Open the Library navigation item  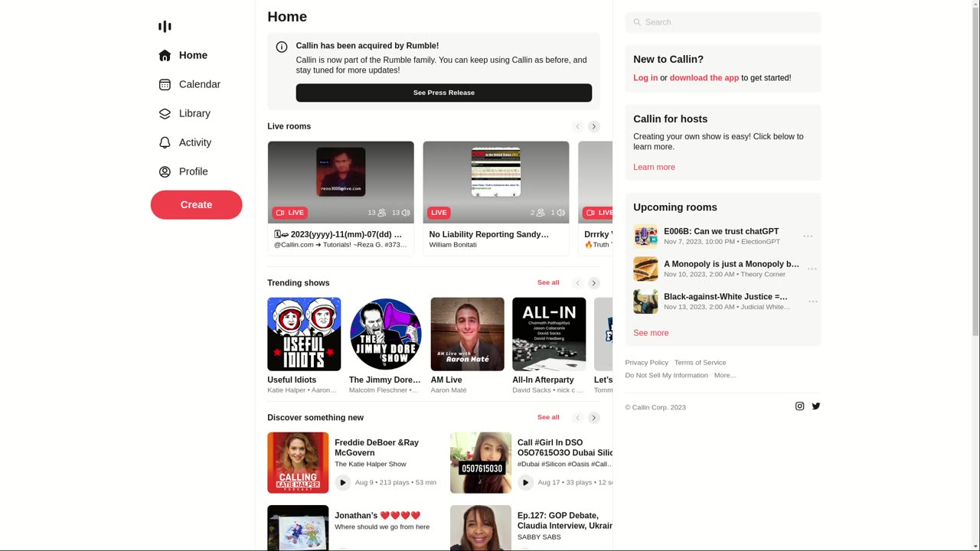coord(185,113)
